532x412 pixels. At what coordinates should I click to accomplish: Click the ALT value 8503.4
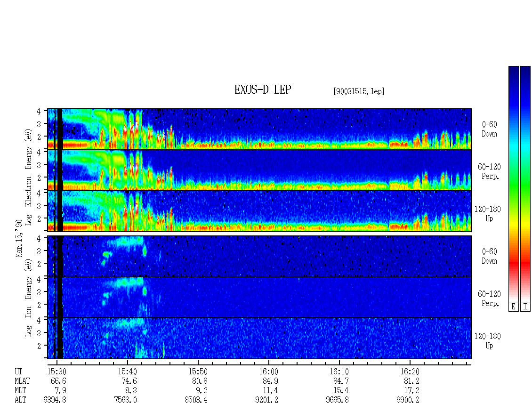pos(196,400)
